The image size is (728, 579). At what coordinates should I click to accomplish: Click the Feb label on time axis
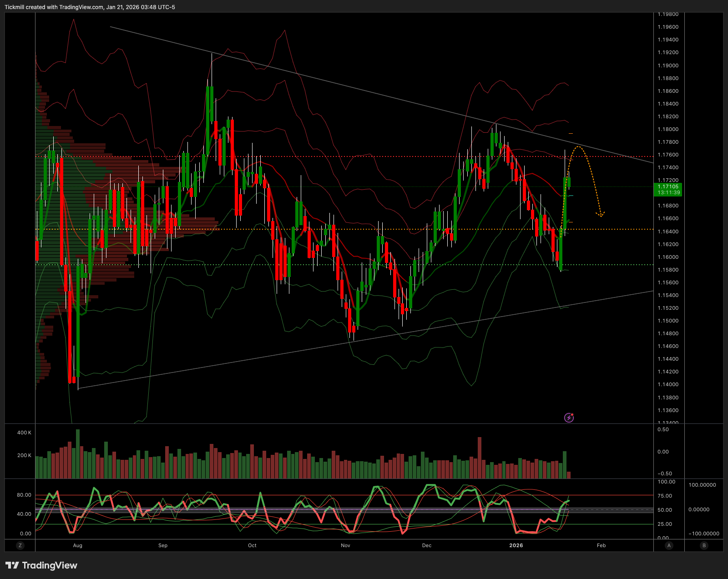tap(601, 545)
